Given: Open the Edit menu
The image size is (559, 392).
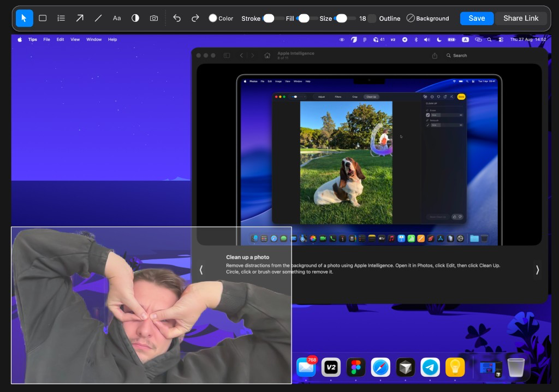Looking at the screenshot, I should (x=60, y=40).
